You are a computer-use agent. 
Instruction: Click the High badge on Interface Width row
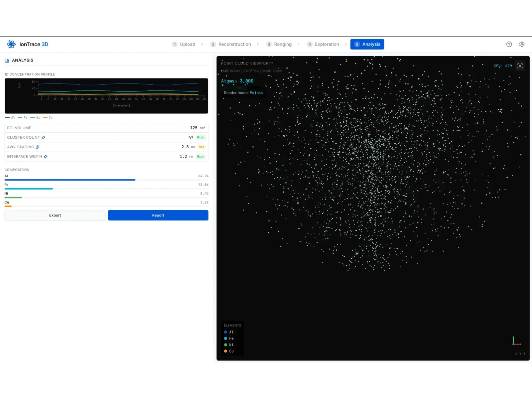click(x=200, y=157)
